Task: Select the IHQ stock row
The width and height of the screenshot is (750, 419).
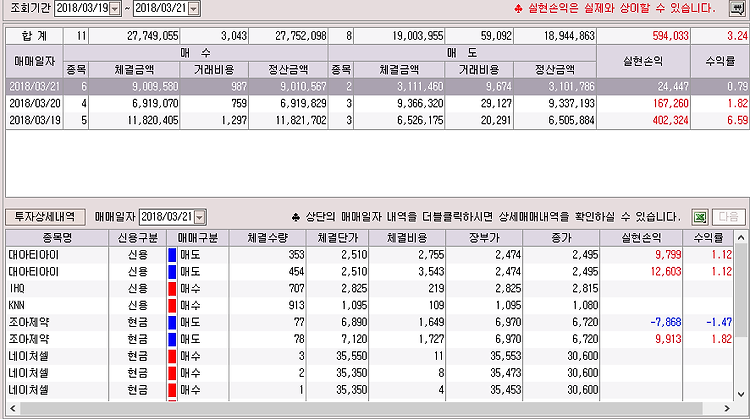Action: (x=369, y=288)
